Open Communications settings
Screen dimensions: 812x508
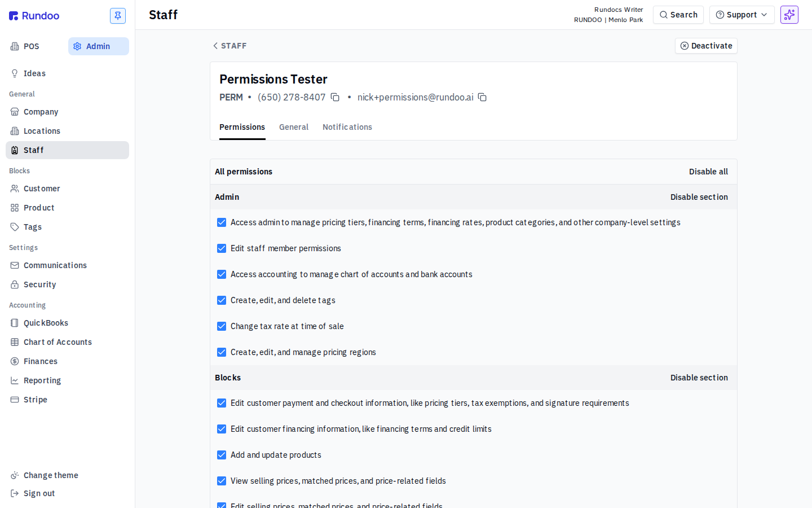coord(68,265)
